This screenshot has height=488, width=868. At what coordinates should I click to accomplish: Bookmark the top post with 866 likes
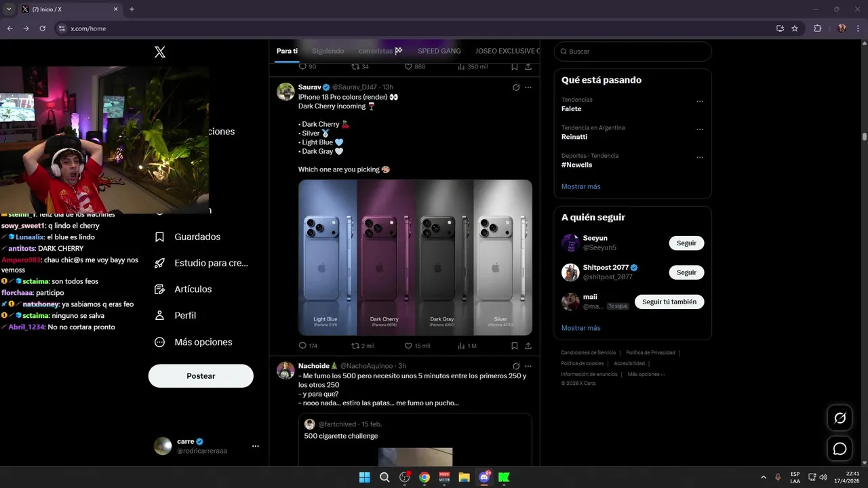pos(515,66)
